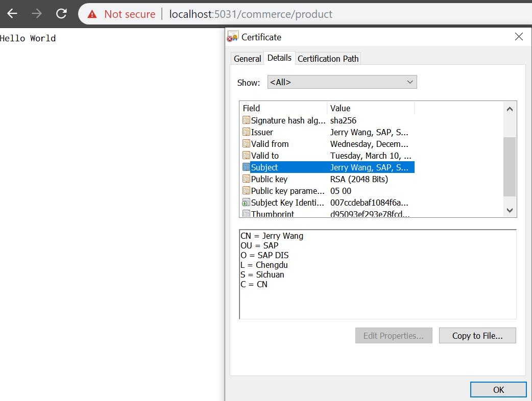
Task: Click the Not secure label
Action: (x=130, y=14)
